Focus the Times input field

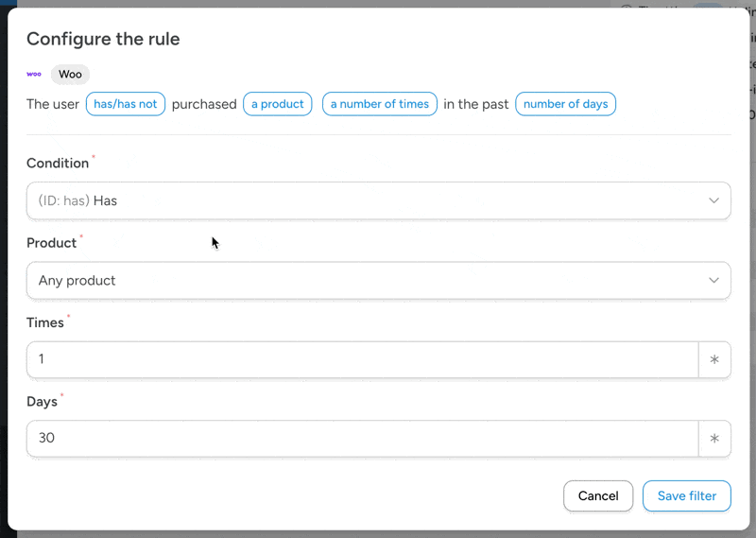[x=364, y=359]
